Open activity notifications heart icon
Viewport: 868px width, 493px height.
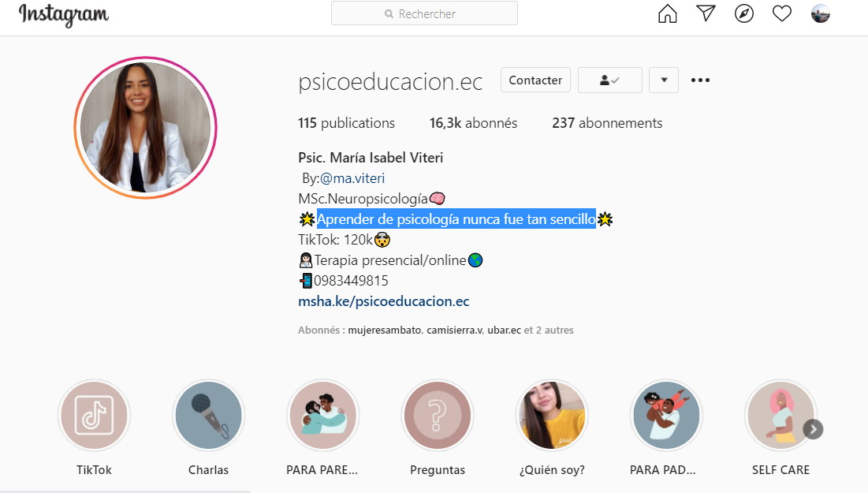[x=781, y=13]
